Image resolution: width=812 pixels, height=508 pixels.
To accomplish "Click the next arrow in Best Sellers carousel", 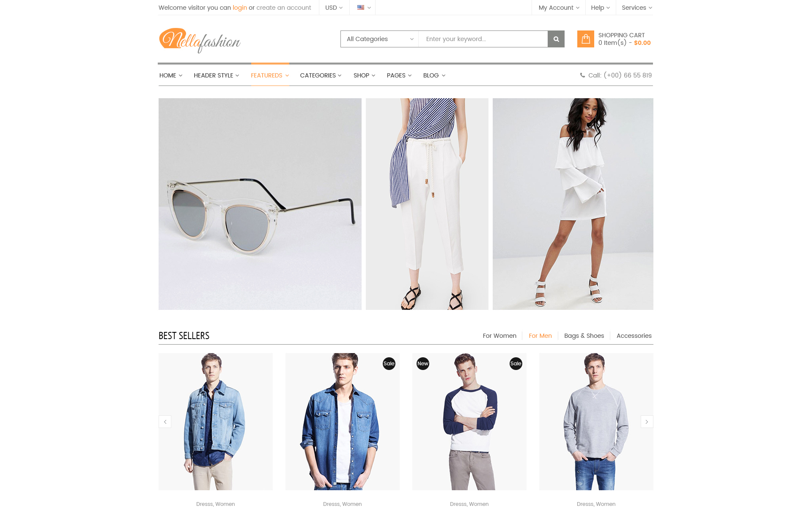I will coord(647,422).
